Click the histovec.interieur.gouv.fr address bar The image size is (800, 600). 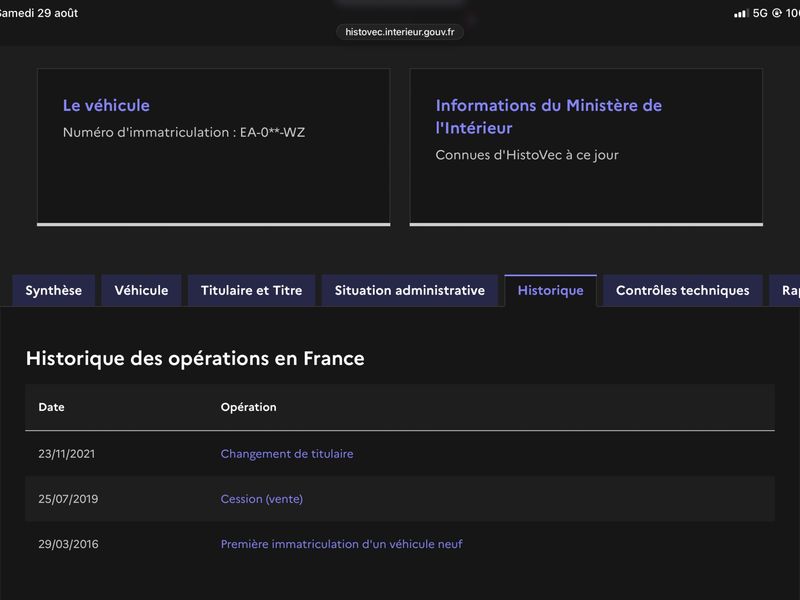[x=399, y=32]
